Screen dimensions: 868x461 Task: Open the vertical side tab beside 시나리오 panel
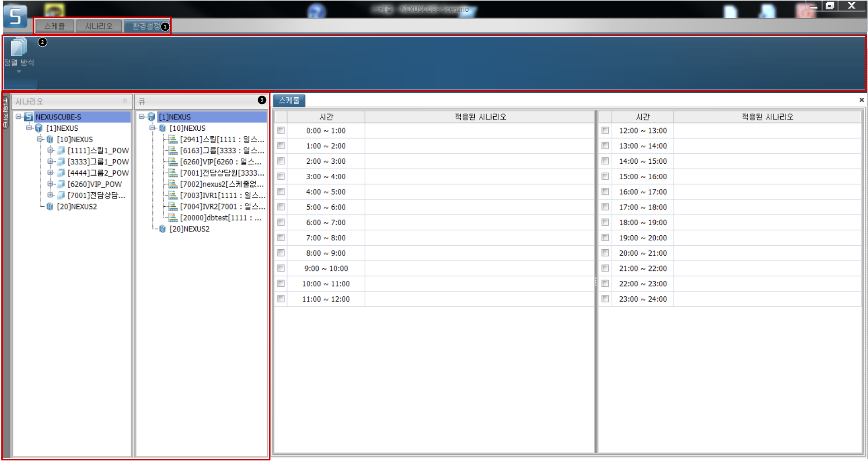pyautogui.click(x=6, y=112)
